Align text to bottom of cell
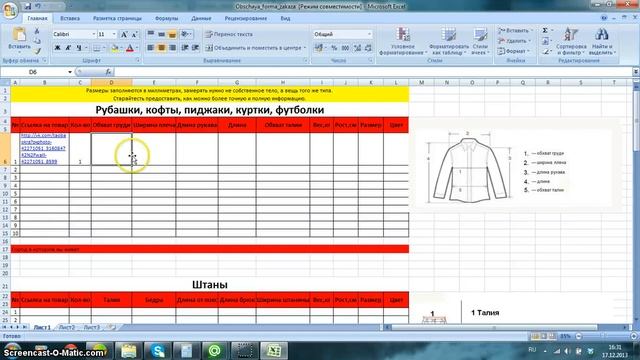This screenshot has height=360, width=640. [172, 34]
